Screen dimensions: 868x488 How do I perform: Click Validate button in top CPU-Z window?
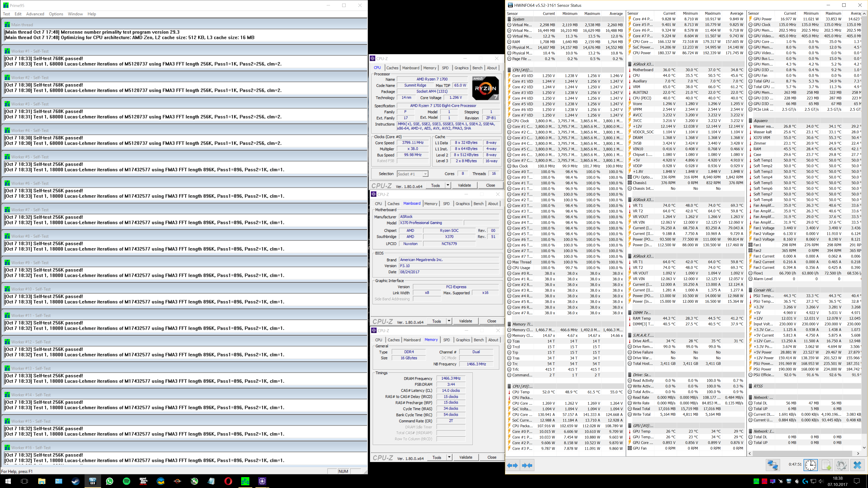coord(464,185)
